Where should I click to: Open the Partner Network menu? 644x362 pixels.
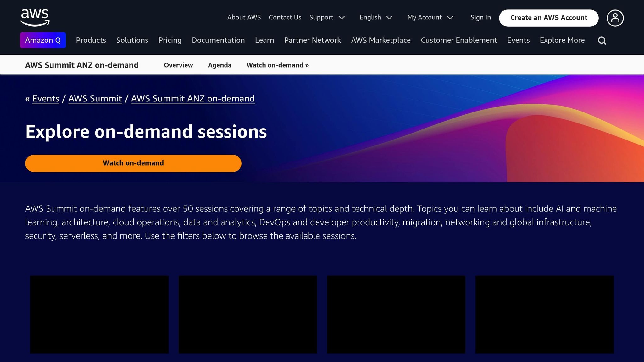[x=313, y=40]
